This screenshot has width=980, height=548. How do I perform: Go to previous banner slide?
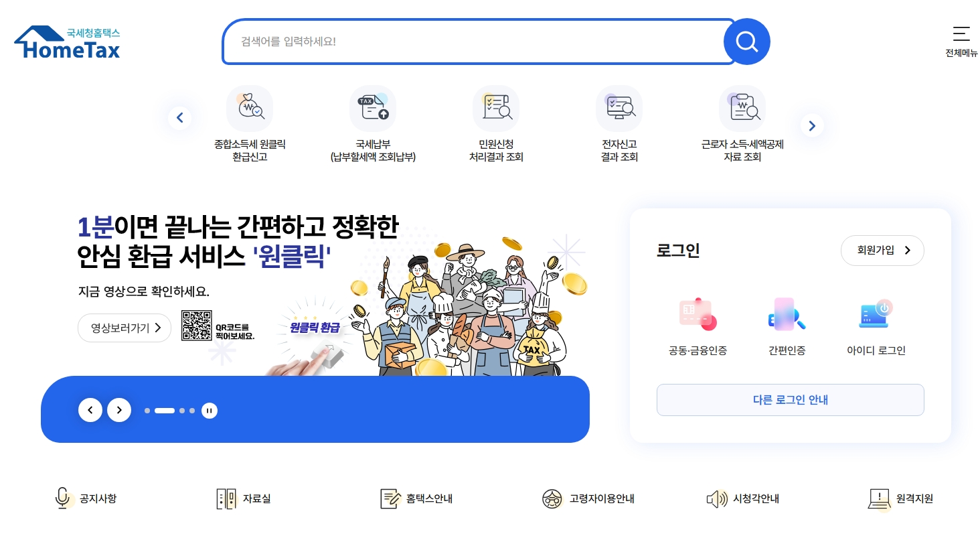(x=90, y=410)
